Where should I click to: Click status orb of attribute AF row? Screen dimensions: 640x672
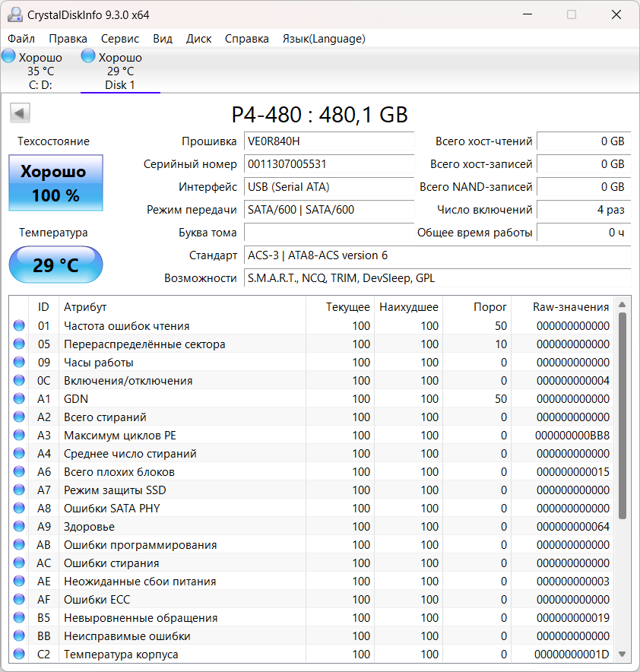[19, 599]
